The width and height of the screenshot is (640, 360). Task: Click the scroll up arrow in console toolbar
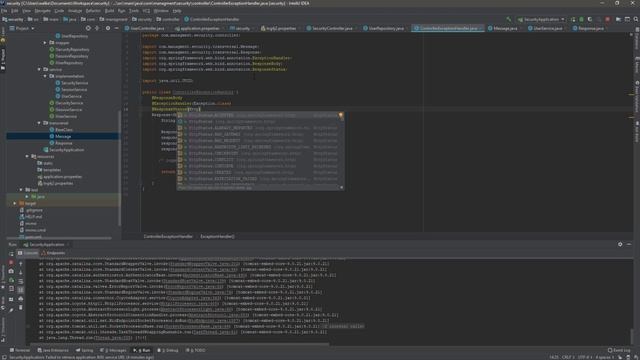pyautogui.click(x=21, y=264)
